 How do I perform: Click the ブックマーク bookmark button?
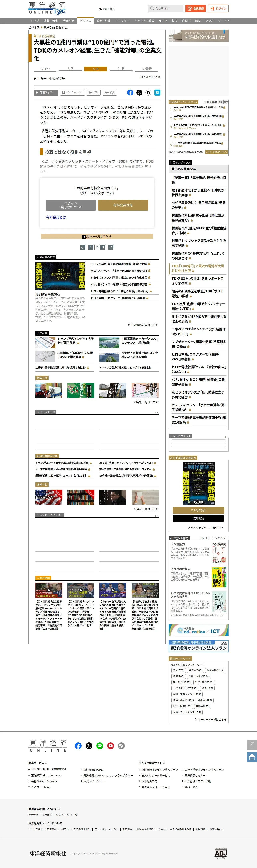coord(72,93)
